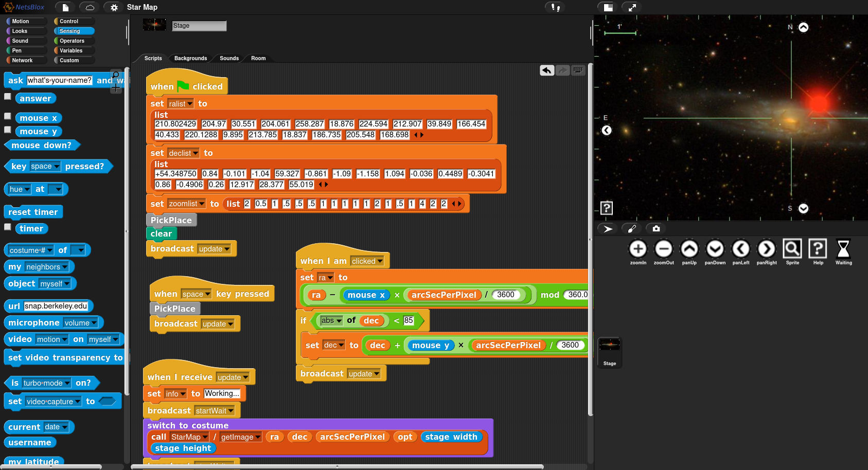Viewport: 868px width, 470px height.
Task: Open the cloud menu icon
Action: click(x=90, y=7)
